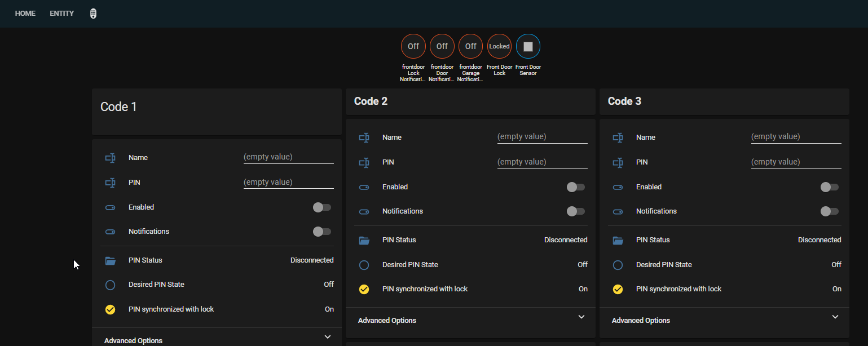
Task: Click Code 2 card title
Action: pos(371,101)
